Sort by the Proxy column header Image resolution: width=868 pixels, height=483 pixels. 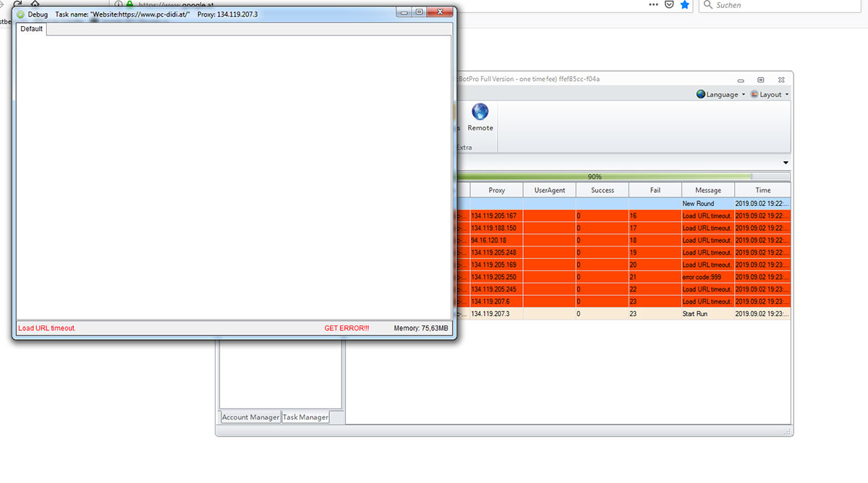[x=496, y=190]
